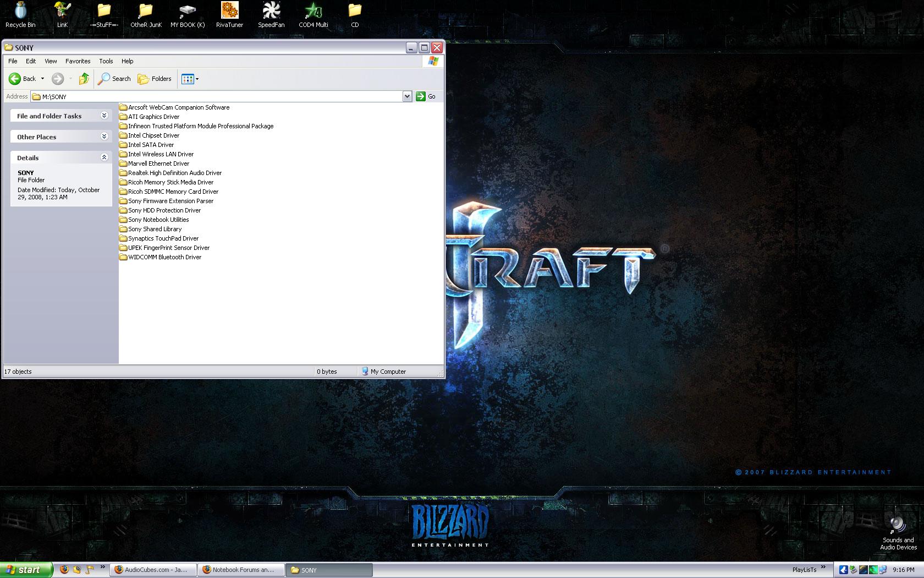Select the LinK desktop shortcut
The height and width of the screenshot is (578, 924).
click(62, 15)
